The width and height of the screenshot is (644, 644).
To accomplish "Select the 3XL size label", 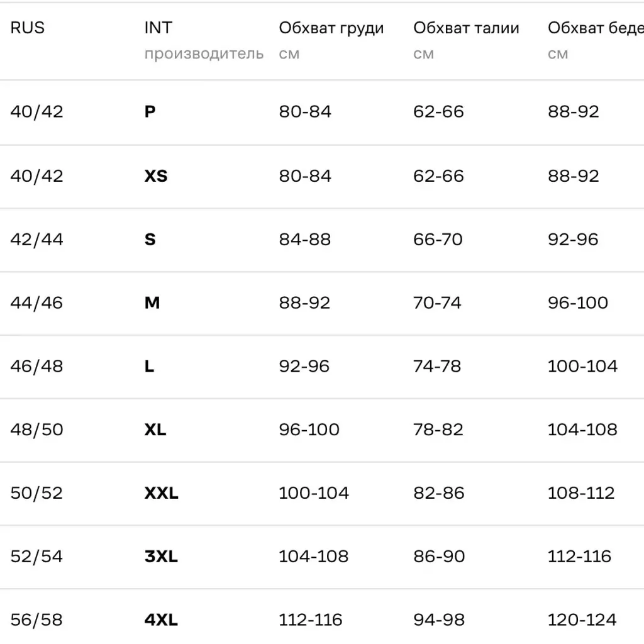I will [161, 557].
